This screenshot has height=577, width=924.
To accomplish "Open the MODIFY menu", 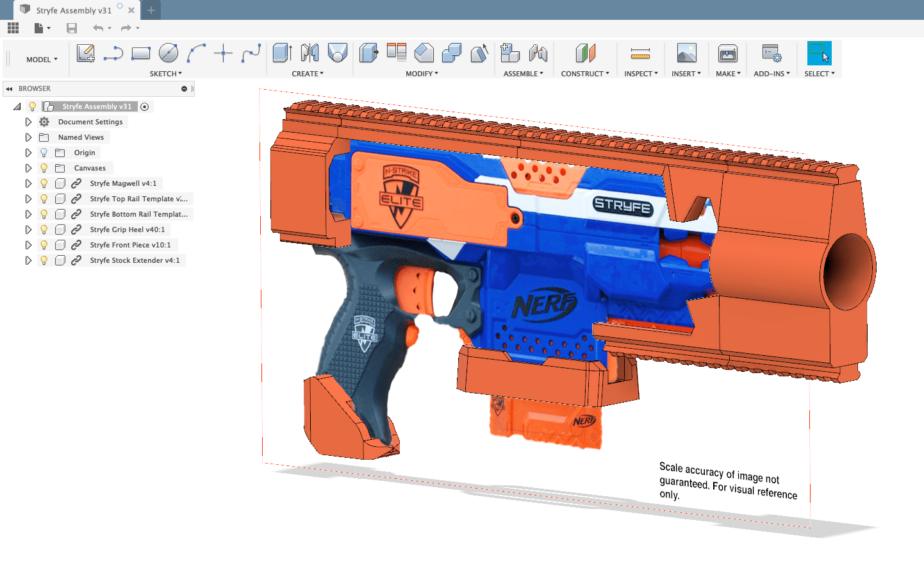I will point(422,74).
